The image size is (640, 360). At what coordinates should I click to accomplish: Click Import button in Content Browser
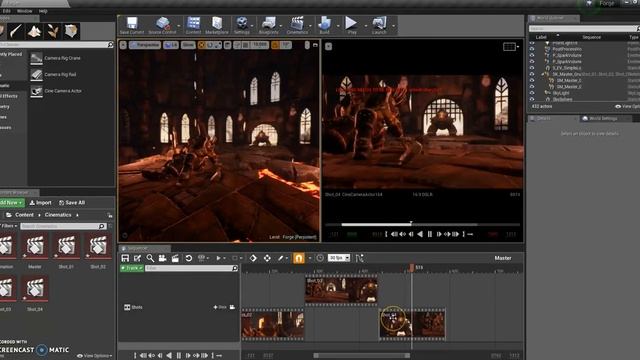[40, 202]
